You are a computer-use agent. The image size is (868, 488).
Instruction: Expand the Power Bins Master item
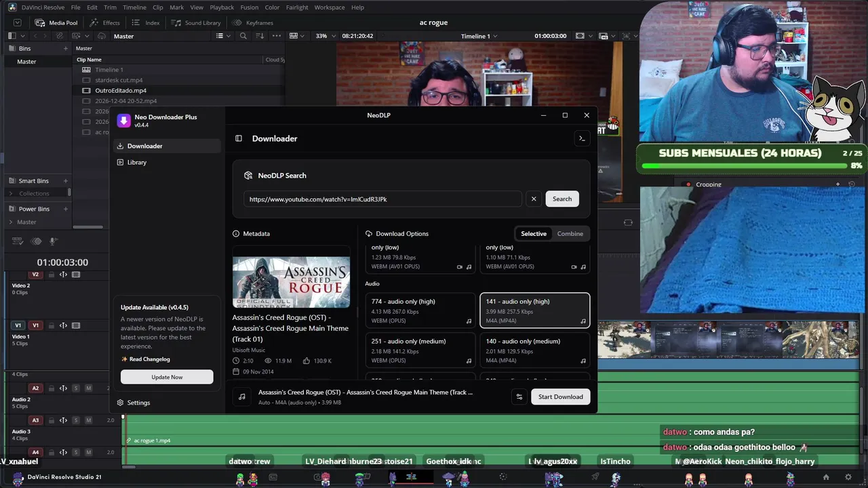click(x=11, y=222)
